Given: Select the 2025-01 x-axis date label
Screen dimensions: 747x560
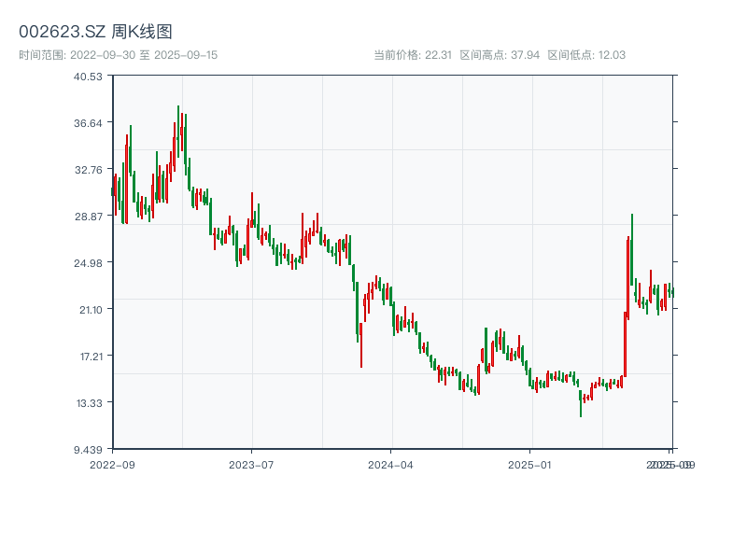Looking at the screenshot, I should pos(531,464).
